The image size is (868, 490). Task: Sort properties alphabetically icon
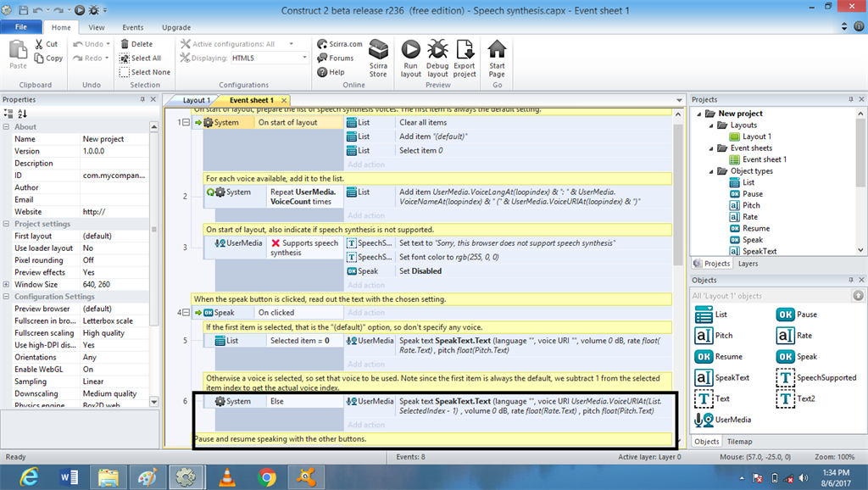pyautogui.click(x=22, y=114)
